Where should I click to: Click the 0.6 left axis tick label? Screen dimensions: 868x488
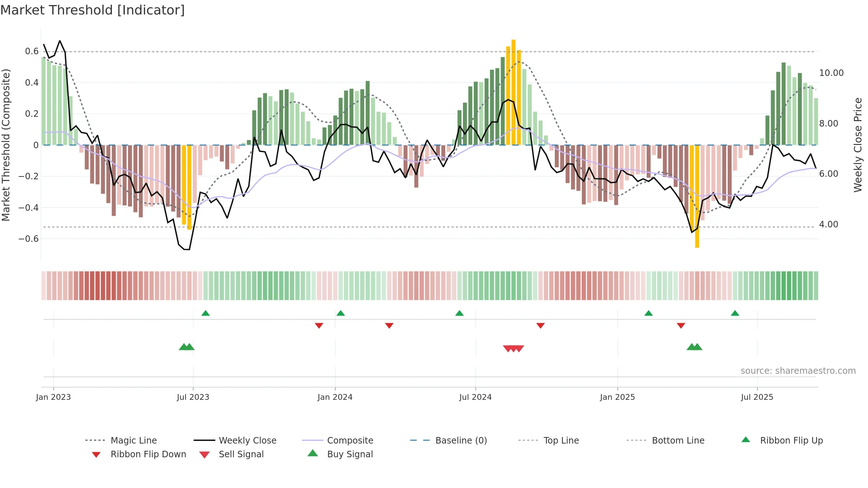(x=32, y=51)
